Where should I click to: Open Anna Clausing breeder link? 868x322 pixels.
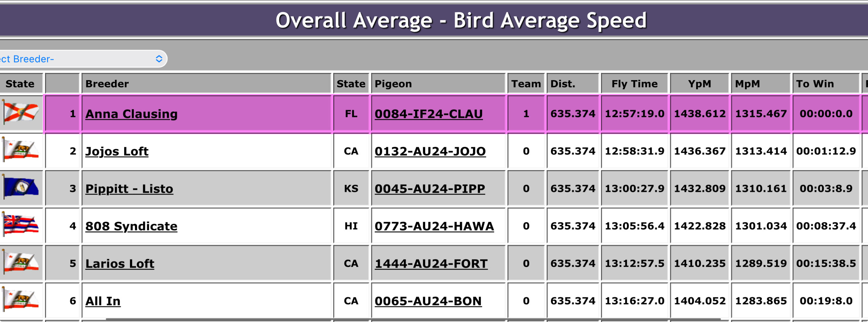(132, 114)
